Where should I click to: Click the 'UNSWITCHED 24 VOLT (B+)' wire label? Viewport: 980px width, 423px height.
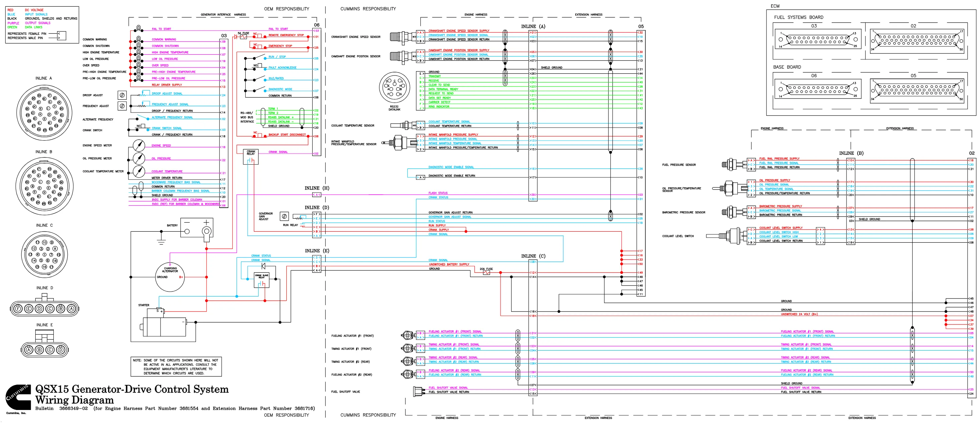coord(799,314)
